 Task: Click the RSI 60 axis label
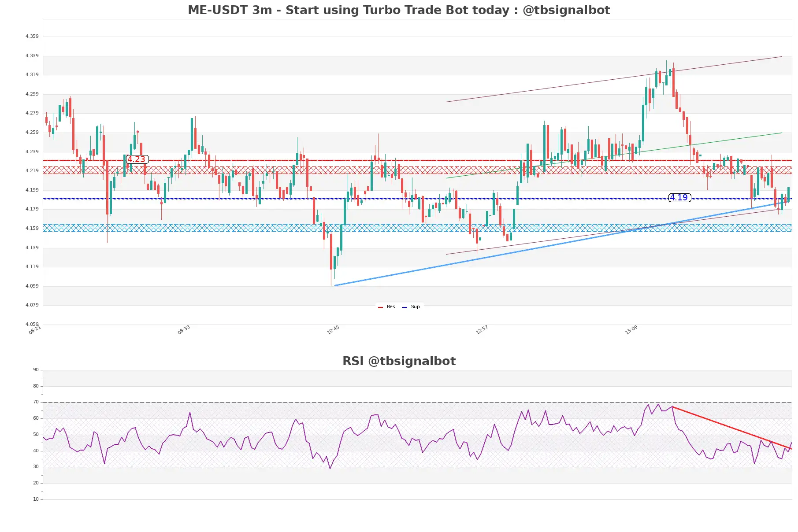[x=36, y=418]
